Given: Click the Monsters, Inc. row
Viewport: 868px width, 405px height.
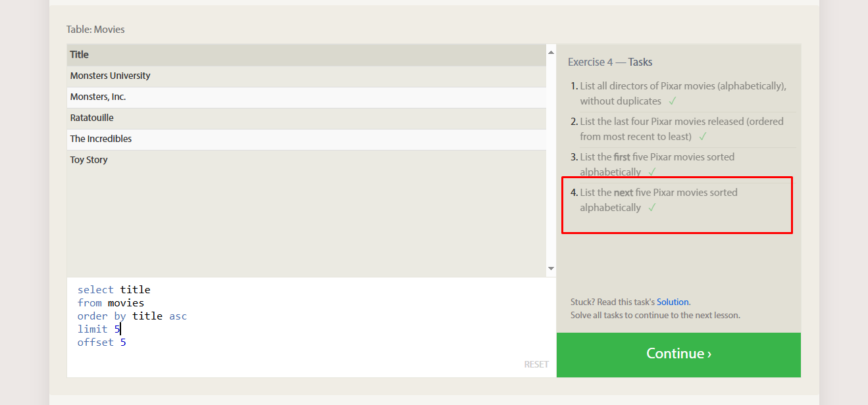Looking at the screenshot, I should 307,97.
